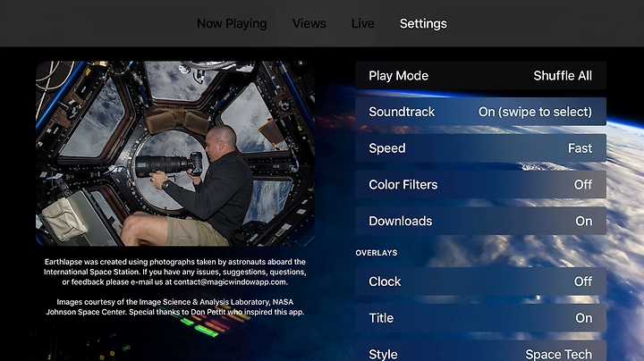Select the Settings tab
The image size is (644, 361).
423,24
